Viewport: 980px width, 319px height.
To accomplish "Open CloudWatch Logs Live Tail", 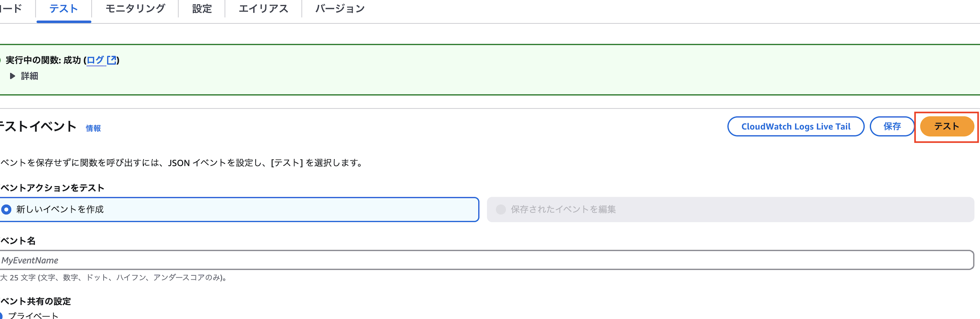I will pos(796,126).
